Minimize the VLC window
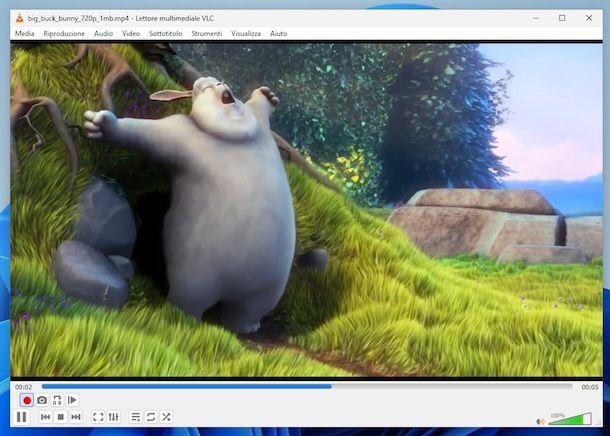Screen dimensions: 610x436 (536, 18)
